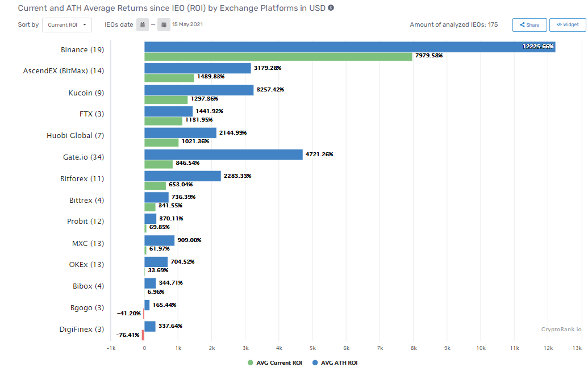Click Bitforex ATH ROI blue bar
The width and height of the screenshot is (588, 371).
[x=182, y=176]
